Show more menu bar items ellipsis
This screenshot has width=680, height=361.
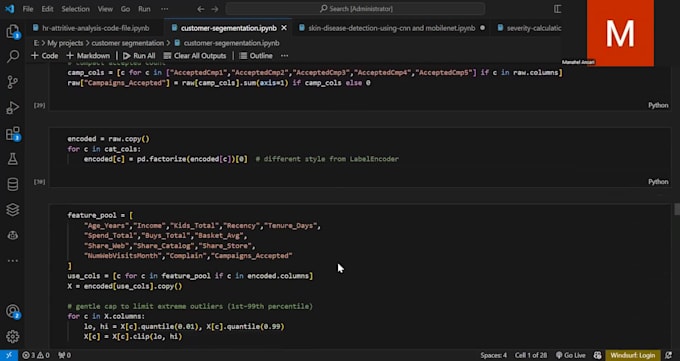pyautogui.click(x=164, y=9)
